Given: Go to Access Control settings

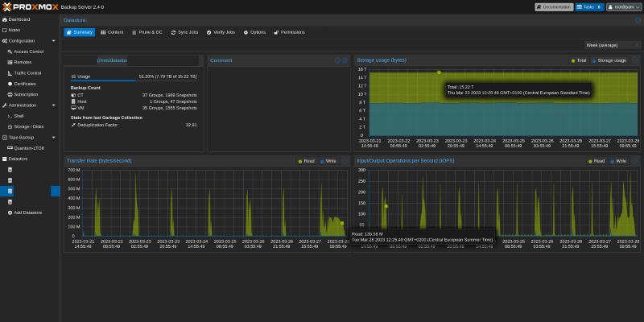Looking at the screenshot, I should (28, 51).
